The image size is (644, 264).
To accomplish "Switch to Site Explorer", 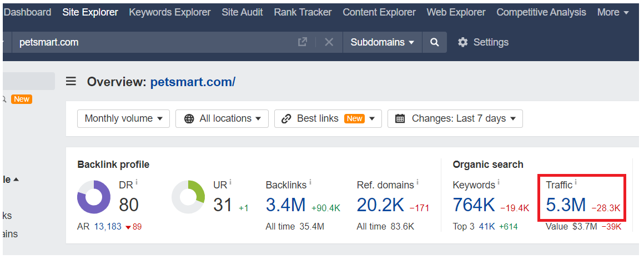I will 90,12.
